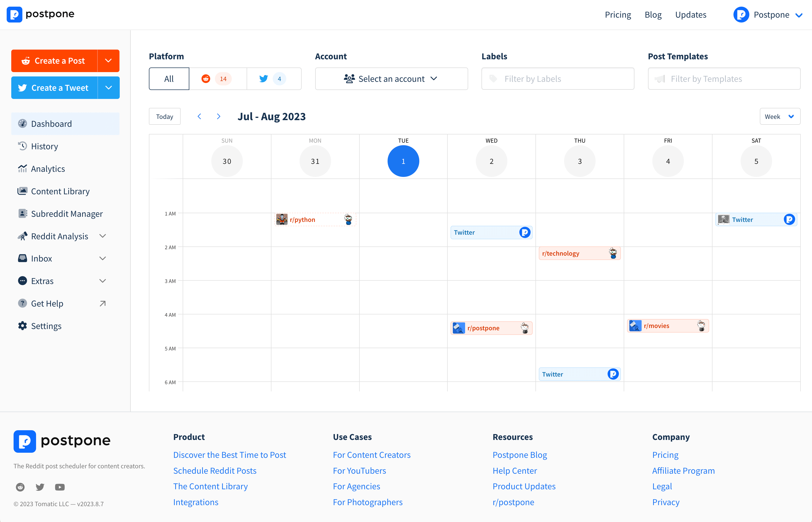Select Tuesday date 1 in calendar

click(x=403, y=161)
